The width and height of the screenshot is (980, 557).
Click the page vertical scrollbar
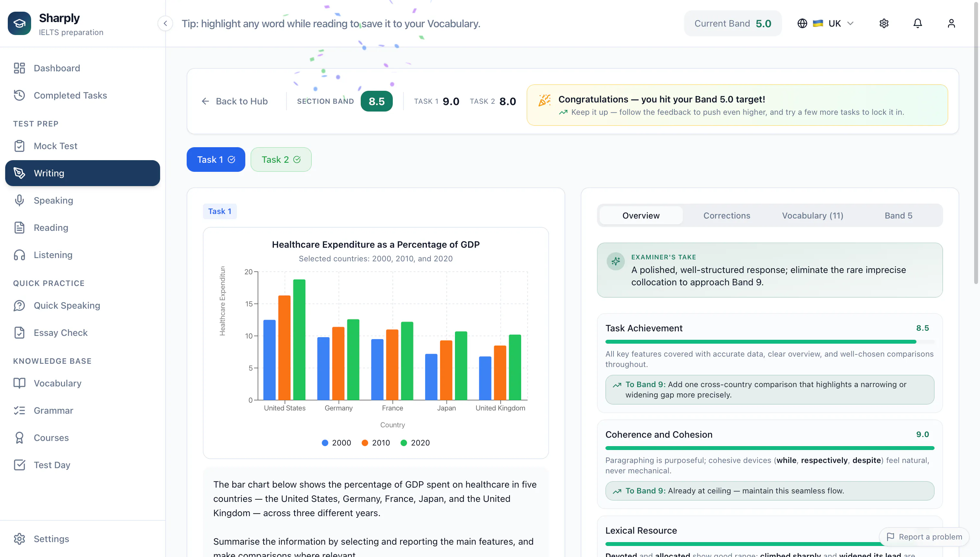pyautogui.click(x=976, y=143)
